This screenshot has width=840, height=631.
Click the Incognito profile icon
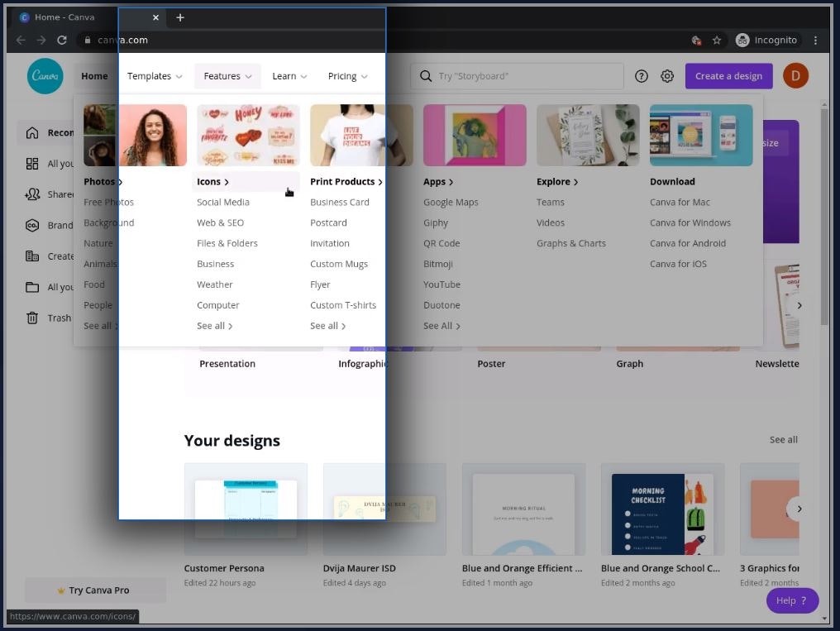[742, 41]
